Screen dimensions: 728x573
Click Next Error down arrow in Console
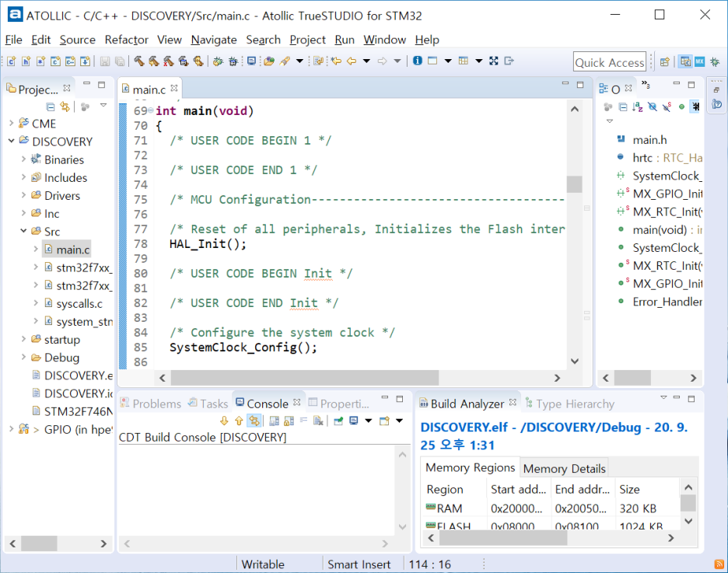pyautogui.click(x=224, y=421)
